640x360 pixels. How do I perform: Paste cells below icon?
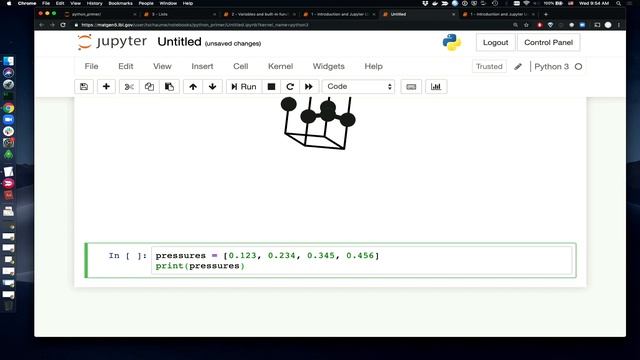pos(169,87)
